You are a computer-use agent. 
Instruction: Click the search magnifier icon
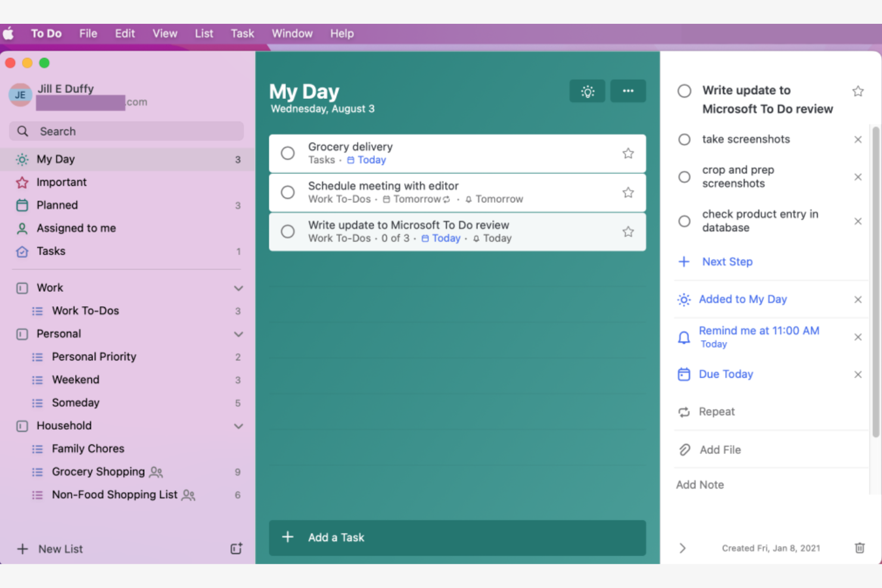(x=23, y=131)
